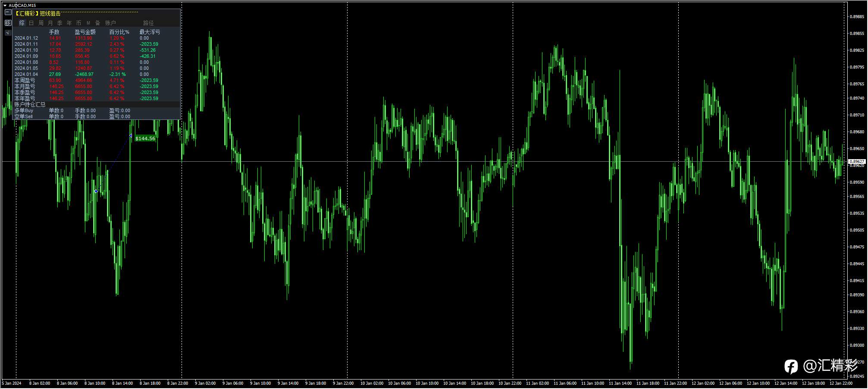This screenshot has height=389, width=868.
Task: Click the 账户持仓汇总 section header
Action: pyautogui.click(x=30, y=104)
